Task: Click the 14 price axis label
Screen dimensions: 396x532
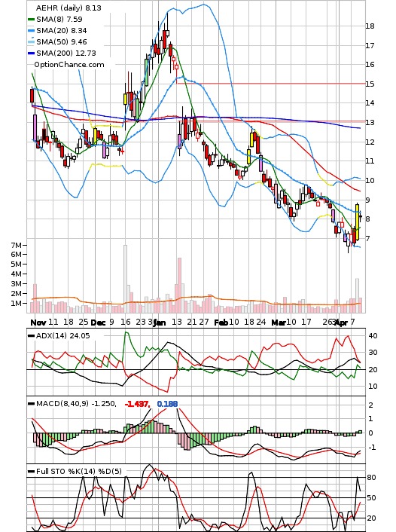Action: (x=370, y=102)
